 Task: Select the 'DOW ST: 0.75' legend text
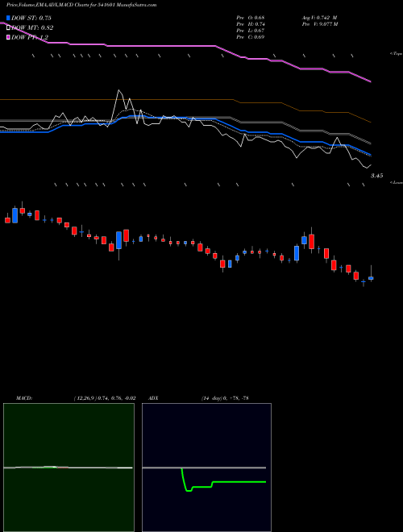31,18
